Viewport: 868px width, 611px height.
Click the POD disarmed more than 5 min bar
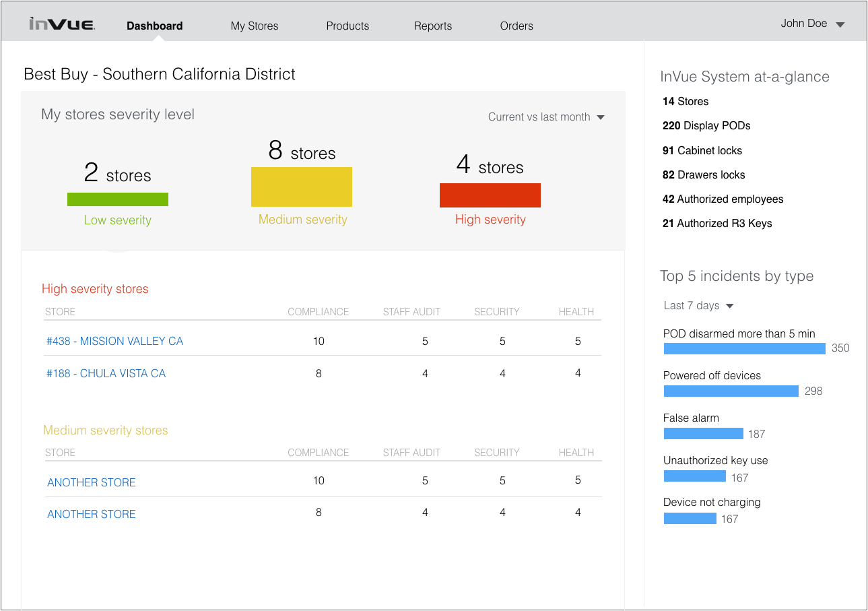(745, 348)
